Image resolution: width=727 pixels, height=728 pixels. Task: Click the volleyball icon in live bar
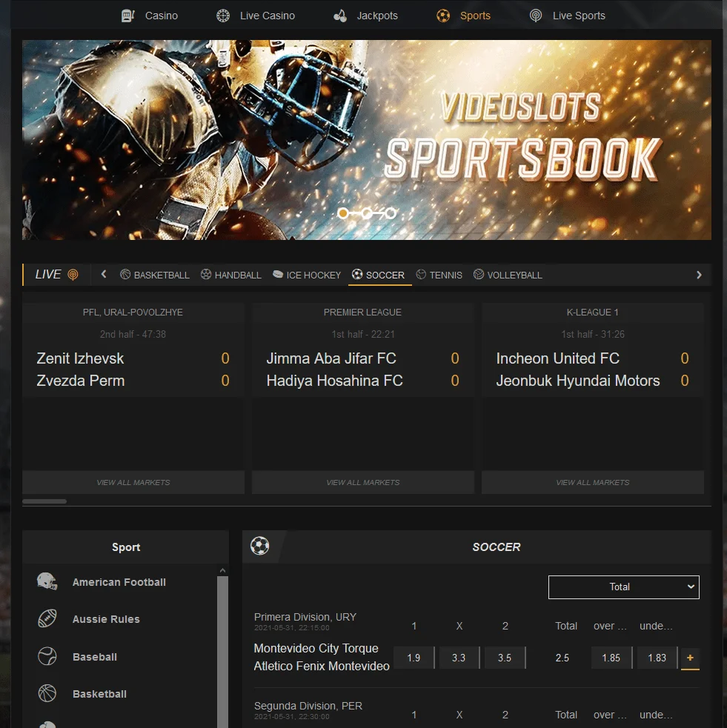[479, 275]
